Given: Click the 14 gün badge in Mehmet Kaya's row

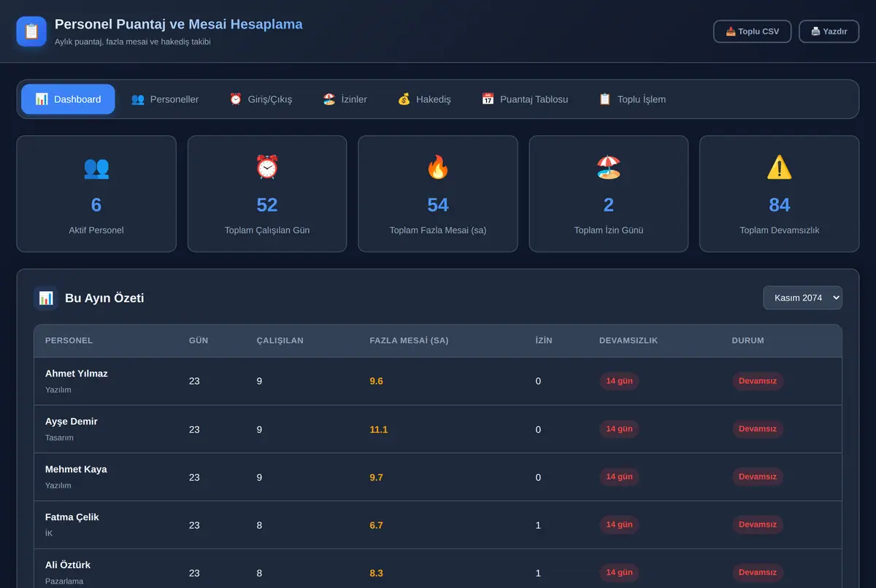Looking at the screenshot, I should [619, 476].
